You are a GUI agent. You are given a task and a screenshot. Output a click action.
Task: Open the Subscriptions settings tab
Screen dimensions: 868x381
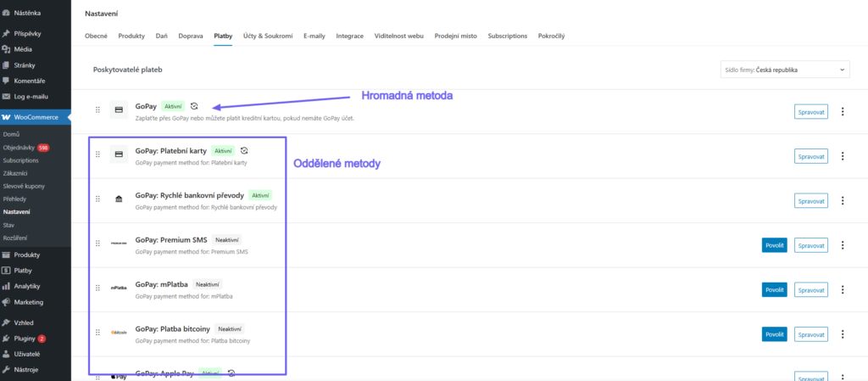[x=507, y=36]
